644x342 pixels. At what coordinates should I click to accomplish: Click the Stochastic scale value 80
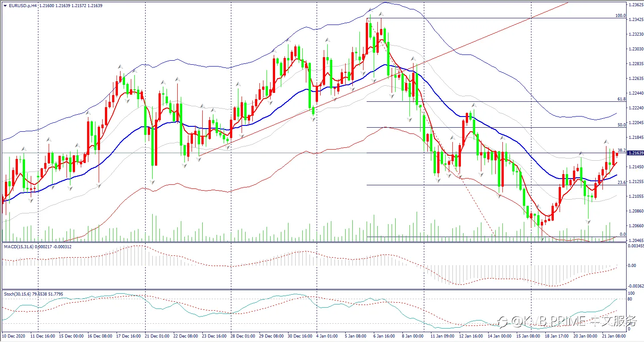point(631,299)
